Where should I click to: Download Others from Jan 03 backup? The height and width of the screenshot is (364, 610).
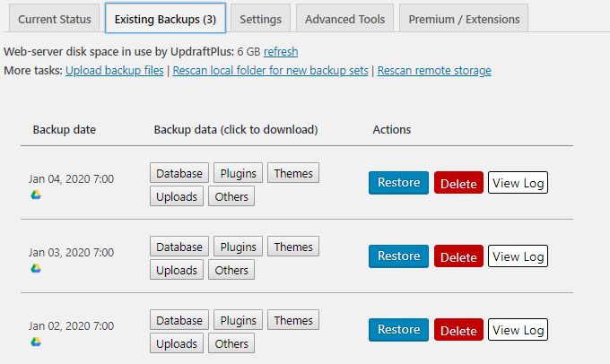231,270
